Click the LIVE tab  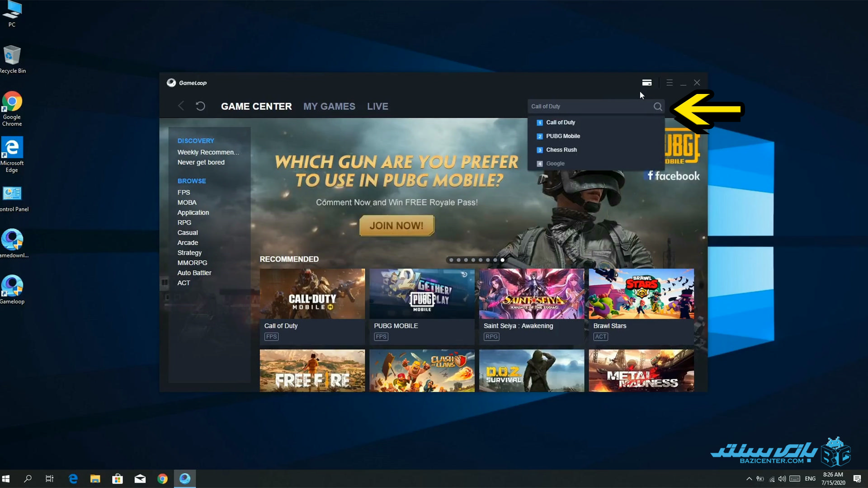377,106
